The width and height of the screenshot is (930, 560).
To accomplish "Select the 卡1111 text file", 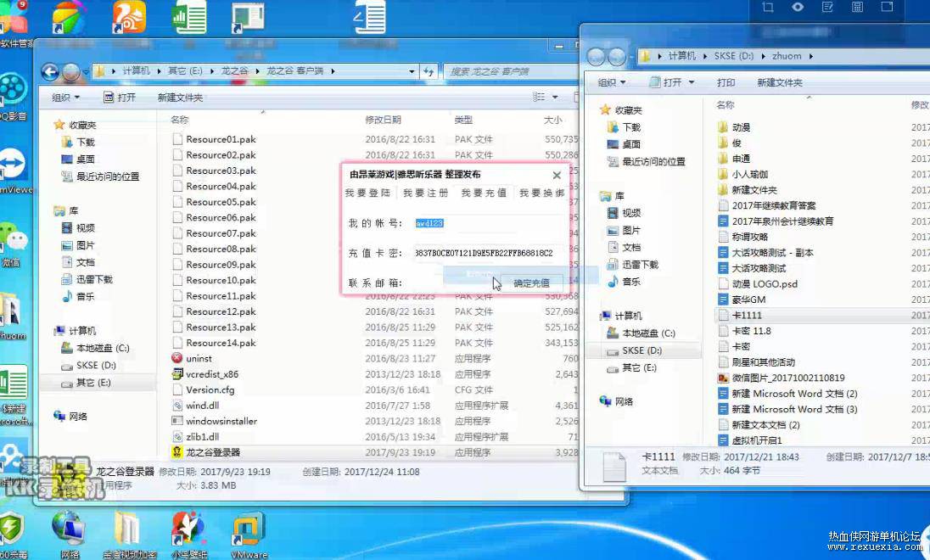I will pos(747,316).
